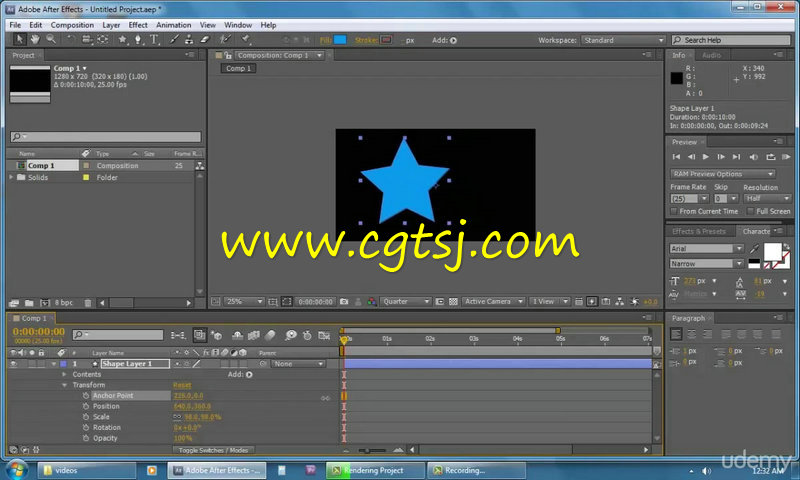The image size is (800, 480).
Task: Toggle mute audio button in Preview panel
Action: 753,157
